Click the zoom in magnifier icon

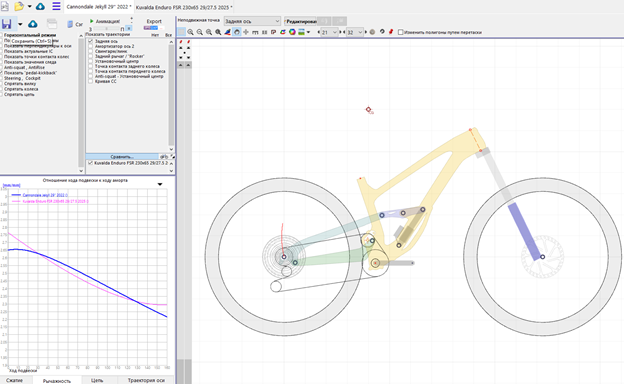pyautogui.click(x=190, y=32)
